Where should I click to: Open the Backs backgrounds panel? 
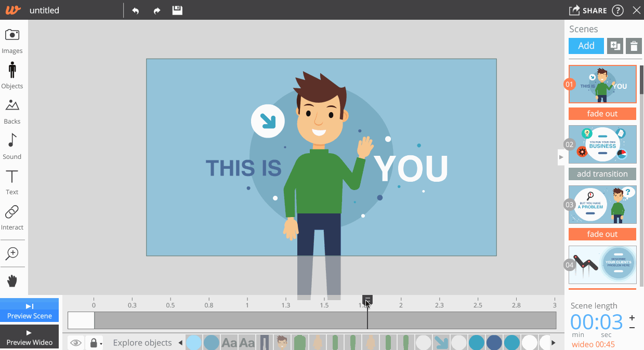click(12, 111)
